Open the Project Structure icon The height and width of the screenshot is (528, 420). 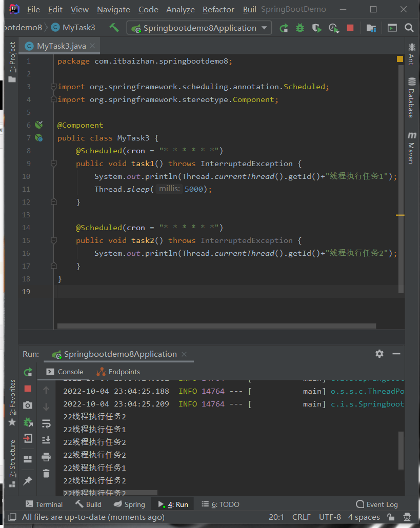coord(371,28)
